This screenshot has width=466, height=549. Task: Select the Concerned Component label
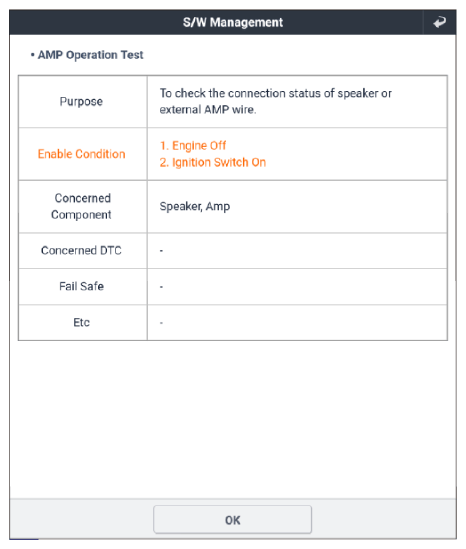coord(81,206)
